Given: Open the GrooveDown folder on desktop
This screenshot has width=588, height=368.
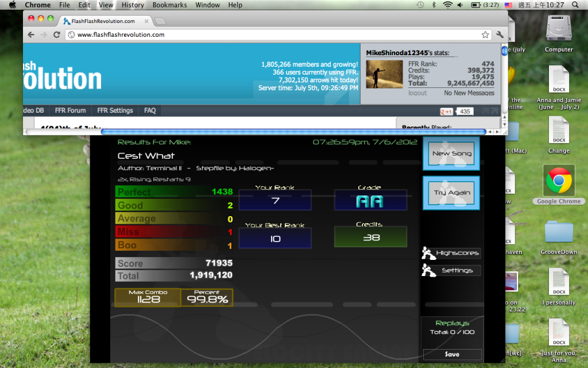Looking at the screenshot, I should pos(559,232).
